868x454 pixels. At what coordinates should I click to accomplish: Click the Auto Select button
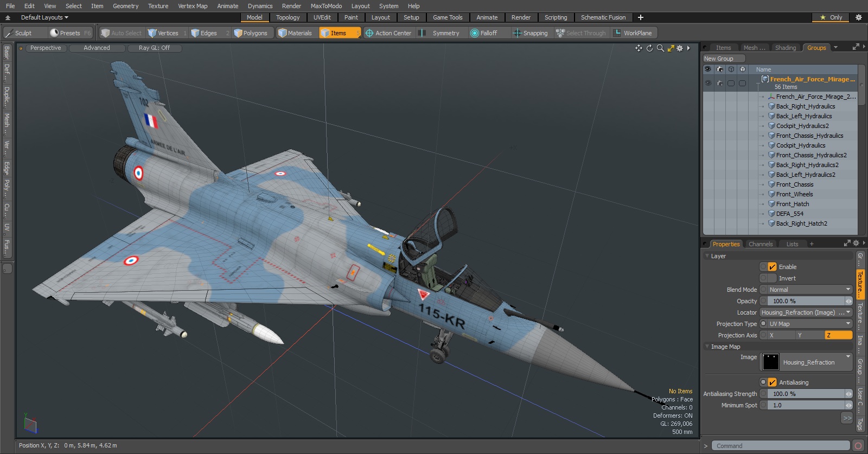click(122, 33)
